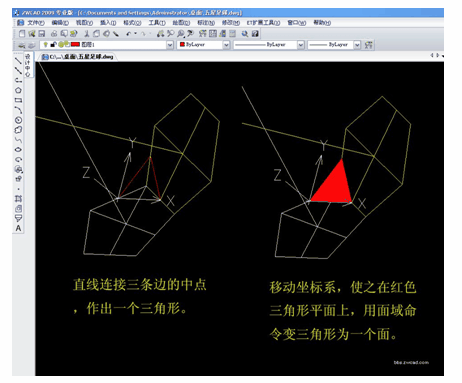462x383 pixels.
Task: Select the Construction Line (xline) tool
Action: point(18,70)
